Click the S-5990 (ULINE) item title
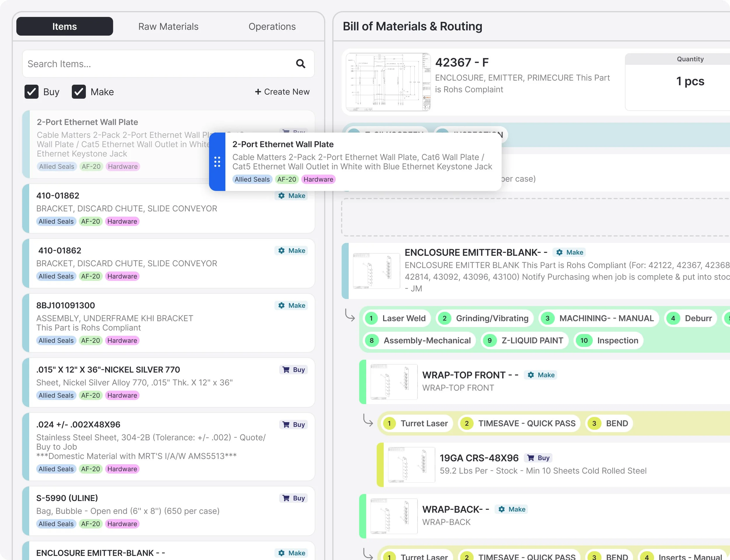The image size is (730, 560). coord(67,498)
